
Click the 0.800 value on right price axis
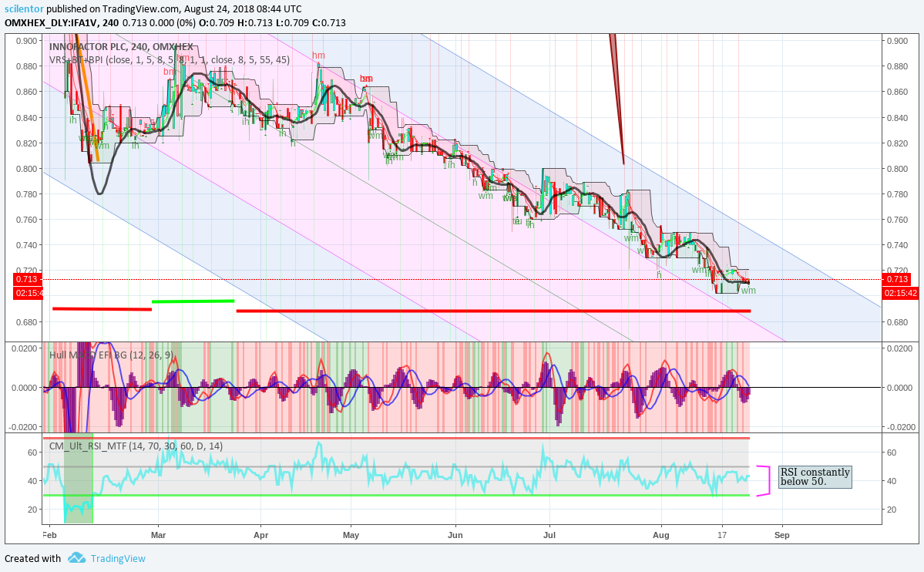(898, 169)
